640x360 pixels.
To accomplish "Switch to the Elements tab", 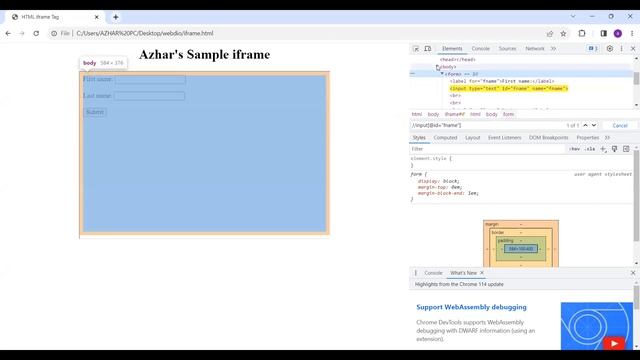I will pos(452,49).
